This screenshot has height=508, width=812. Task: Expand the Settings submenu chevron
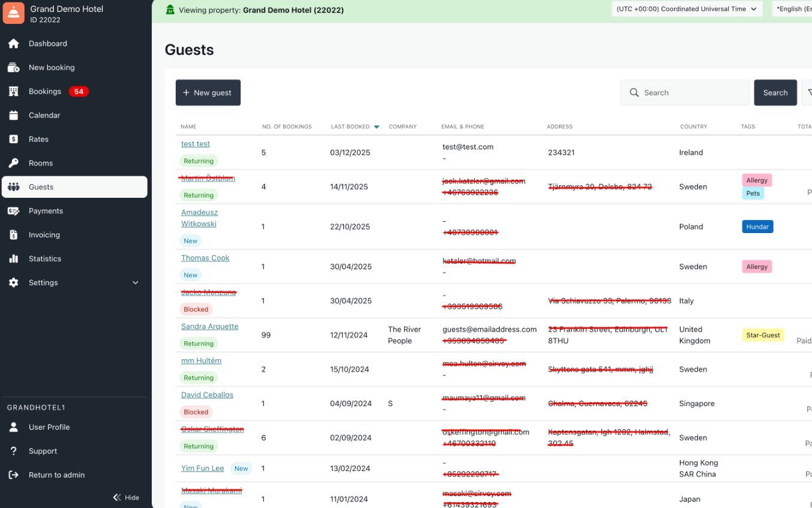[x=135, y=283]
